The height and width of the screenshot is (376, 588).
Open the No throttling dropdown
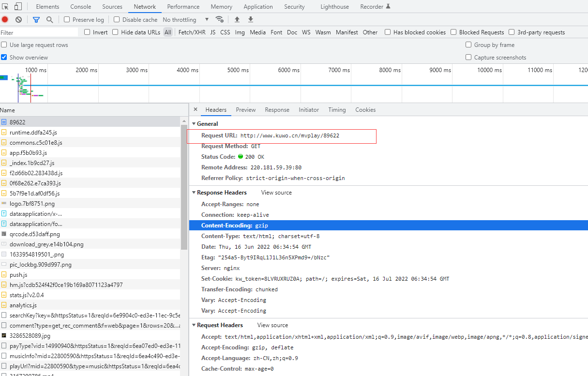[186, 19]
